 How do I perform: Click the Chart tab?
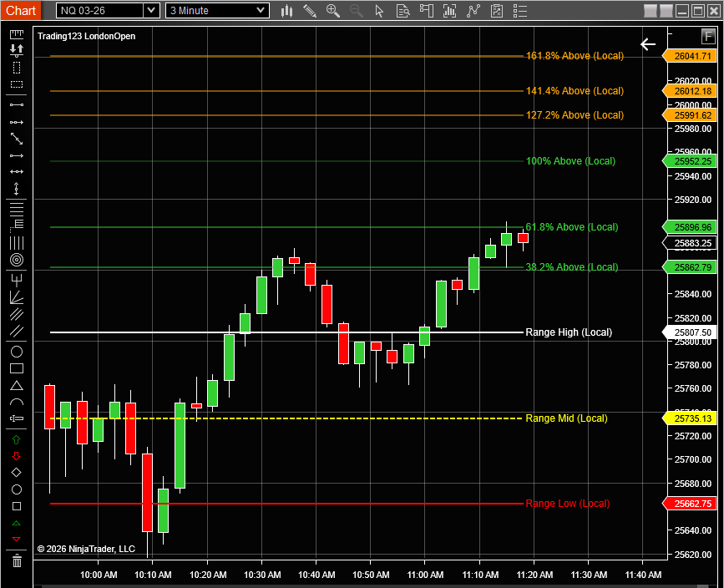[x=21, y=10]
